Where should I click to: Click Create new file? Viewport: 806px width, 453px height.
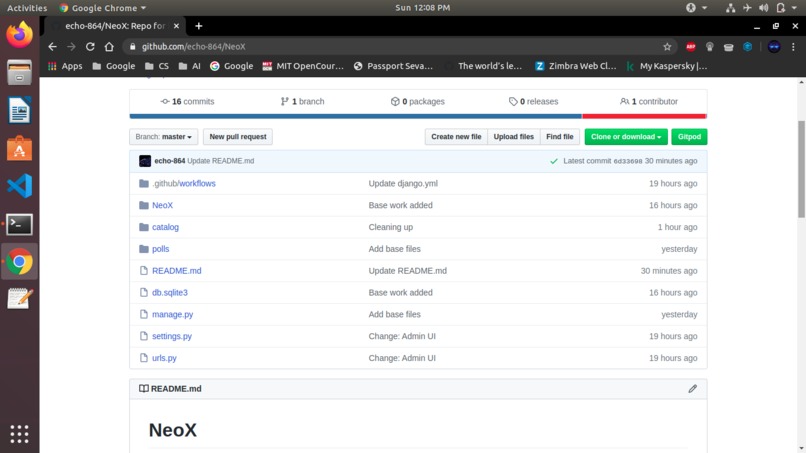(456, 137)
